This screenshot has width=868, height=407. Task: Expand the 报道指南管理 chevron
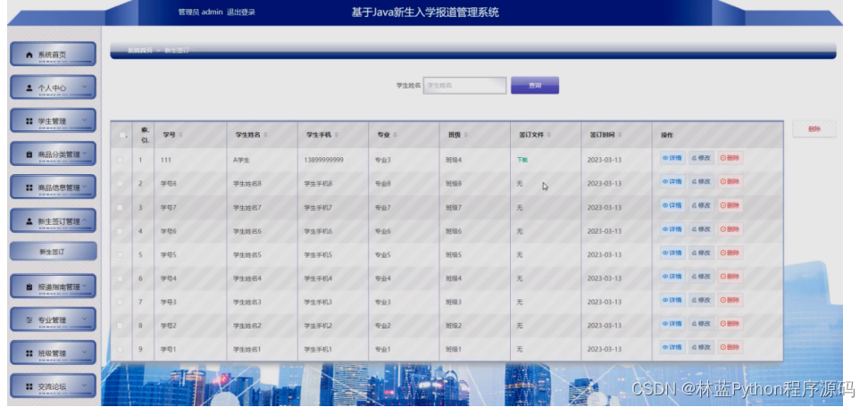[x=85, y=286]
